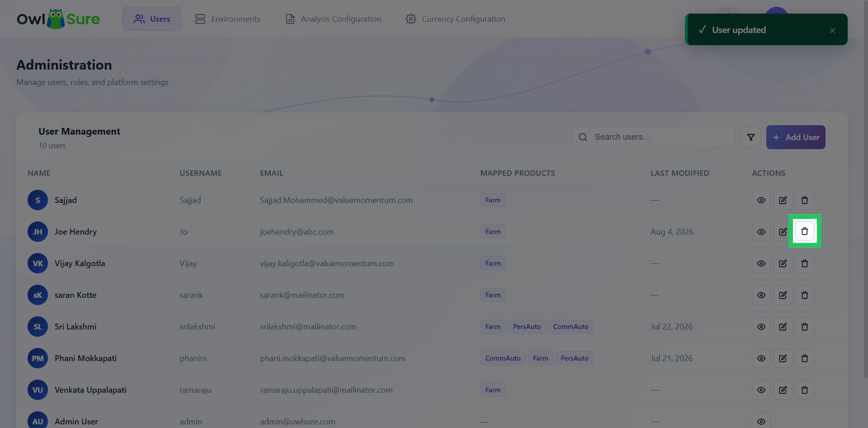
Task: Click the OwlSure logo
Action: tap(58, 19)
